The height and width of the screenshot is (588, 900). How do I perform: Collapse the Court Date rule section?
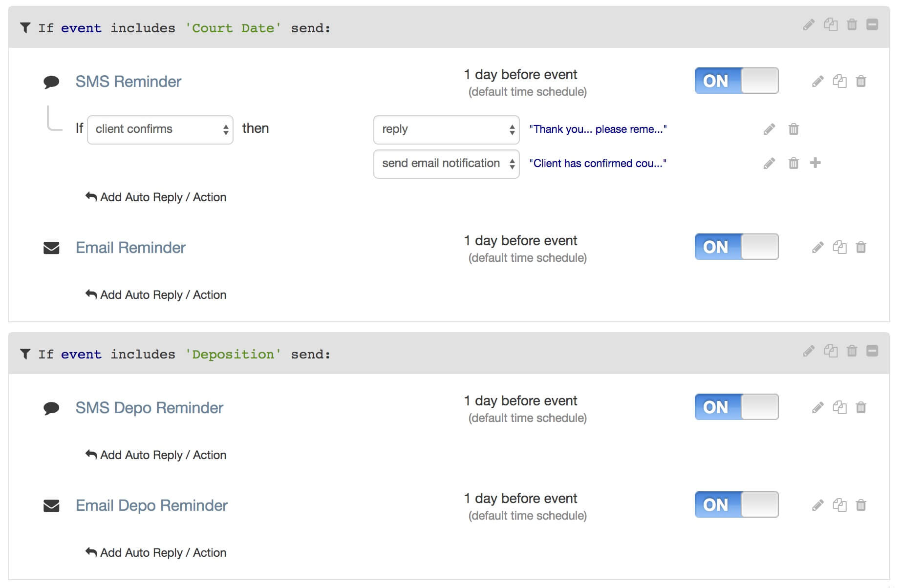[872, 24]
